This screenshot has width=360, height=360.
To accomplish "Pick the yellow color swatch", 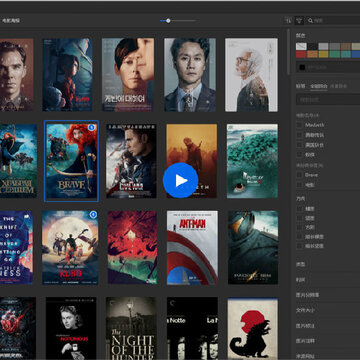I will point(323,54).
